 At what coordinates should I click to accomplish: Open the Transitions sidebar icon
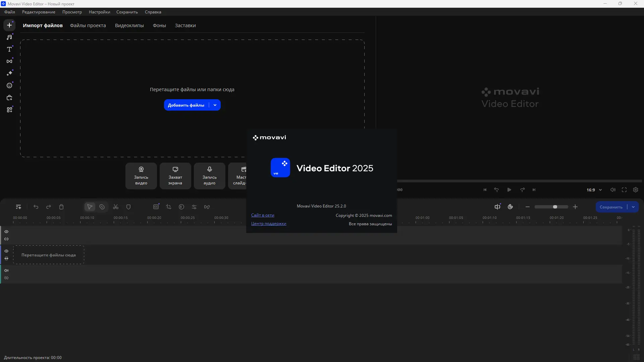pyautogui.click(x=9, y=61)
